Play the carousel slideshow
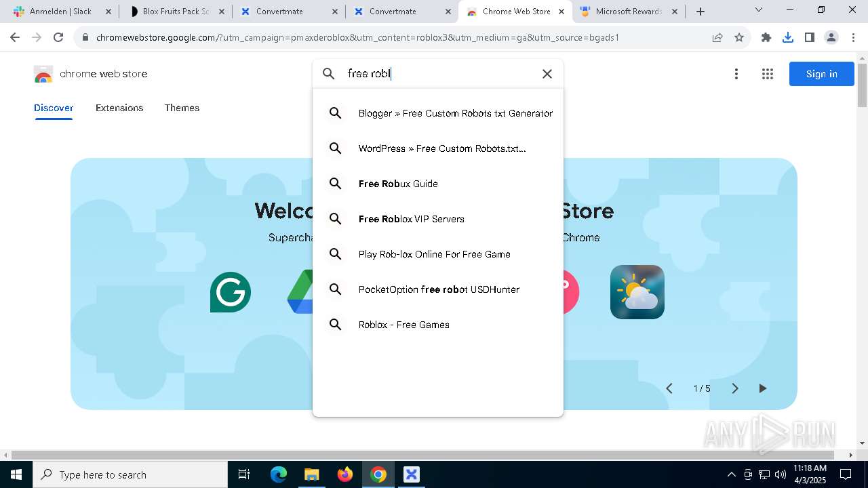 coord(763,388)
